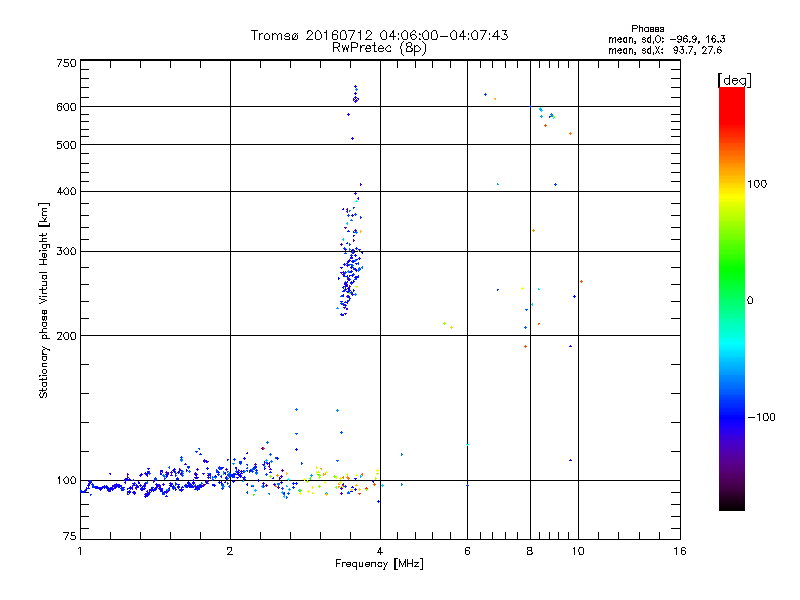
Task: Click the y-axis tick label '750'
Action: click(x=66, y=63)
